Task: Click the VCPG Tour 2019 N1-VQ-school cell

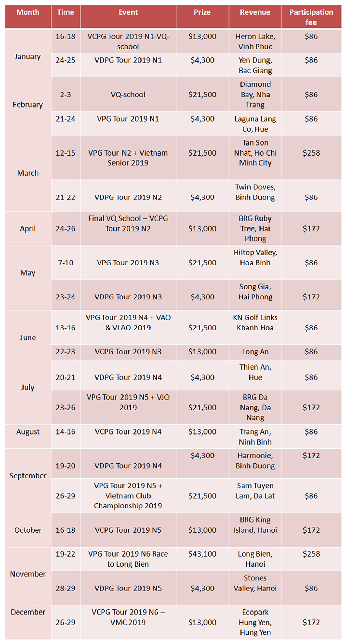Action: coord(128,41)
